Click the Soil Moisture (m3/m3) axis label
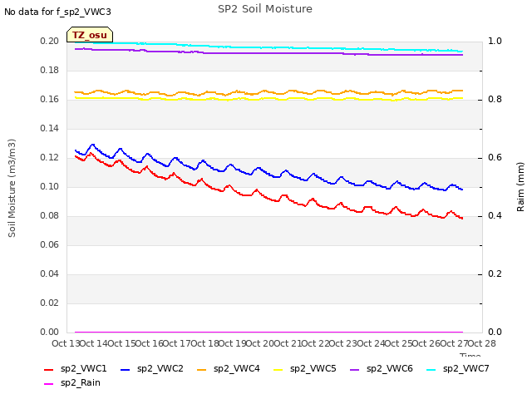Viewport: 532px width, 399px height. [x=12, y=188]
